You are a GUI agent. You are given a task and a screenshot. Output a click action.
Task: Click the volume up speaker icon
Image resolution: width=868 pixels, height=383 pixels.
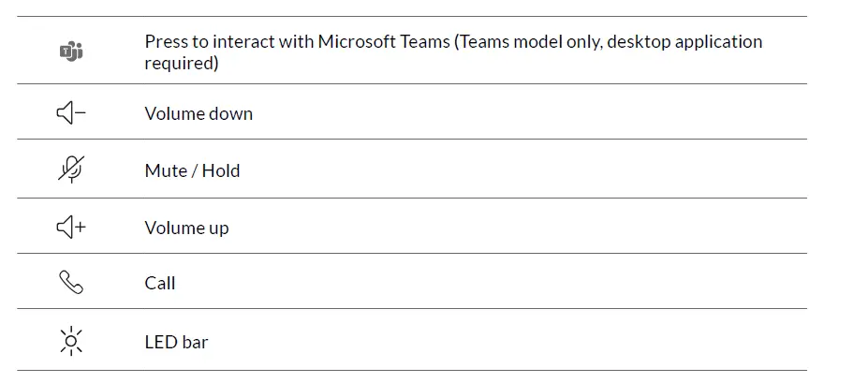(71, 228)
